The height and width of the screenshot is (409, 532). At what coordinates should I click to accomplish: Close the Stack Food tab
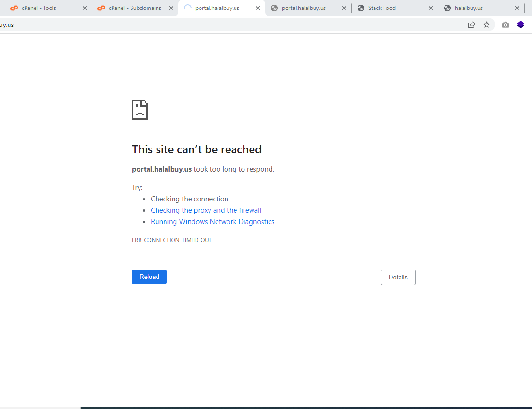430,8
